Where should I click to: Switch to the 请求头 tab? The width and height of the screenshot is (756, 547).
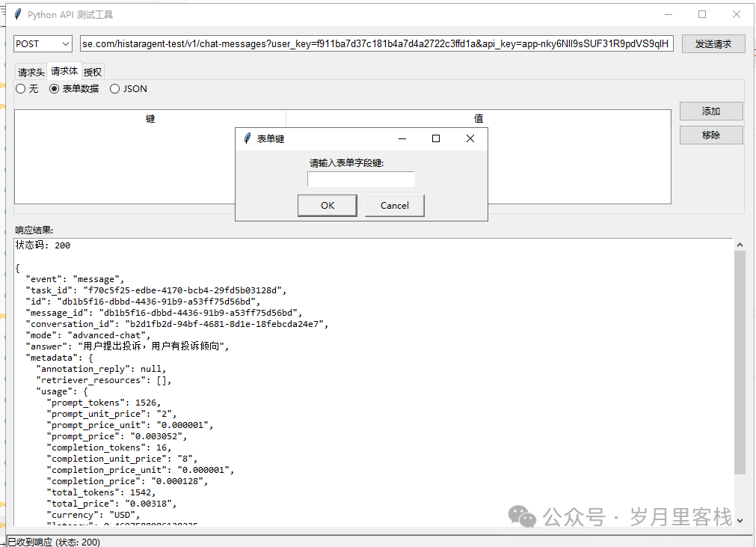tap(31, 73)
